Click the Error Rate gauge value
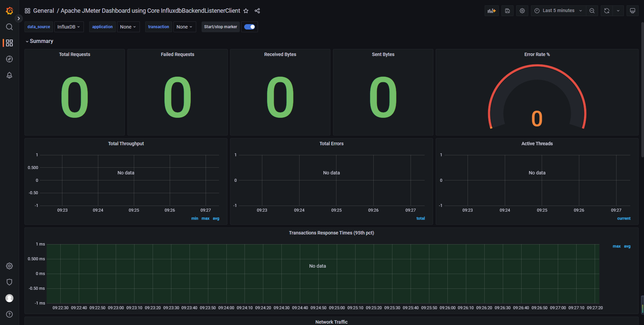Image resolution: width=644 pixels, height=325 pixels. click(537, 119)
